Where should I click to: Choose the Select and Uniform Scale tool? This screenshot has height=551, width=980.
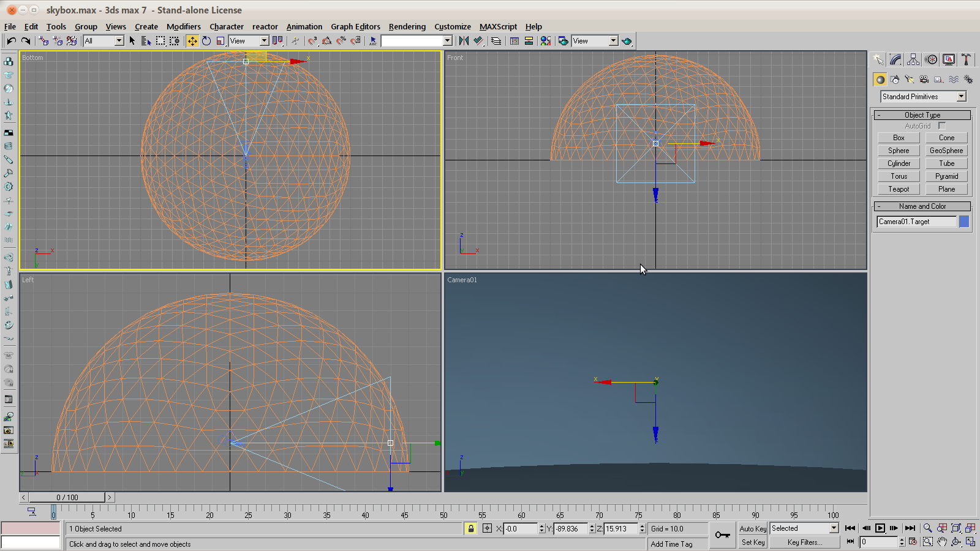[x=221, y=41]
